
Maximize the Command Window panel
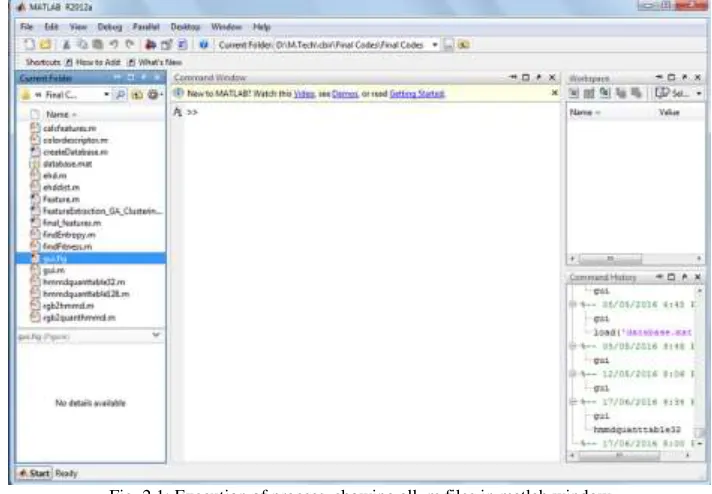point(526,77)
